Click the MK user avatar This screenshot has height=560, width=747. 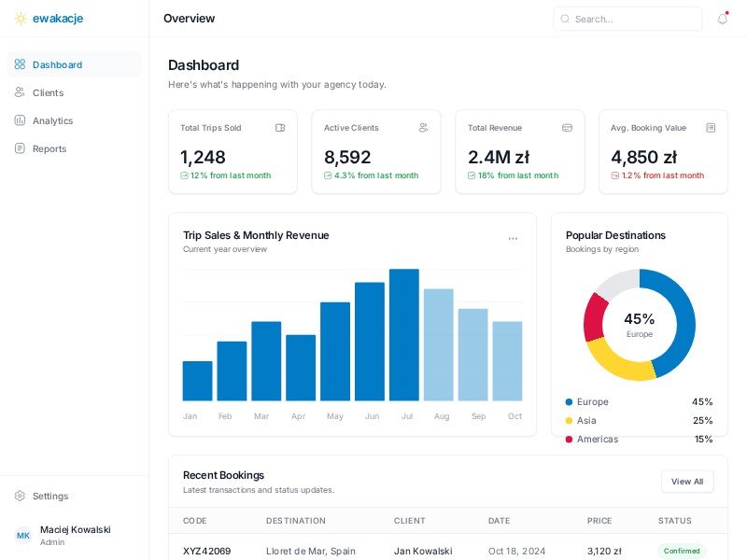click(x=23, y=536)
